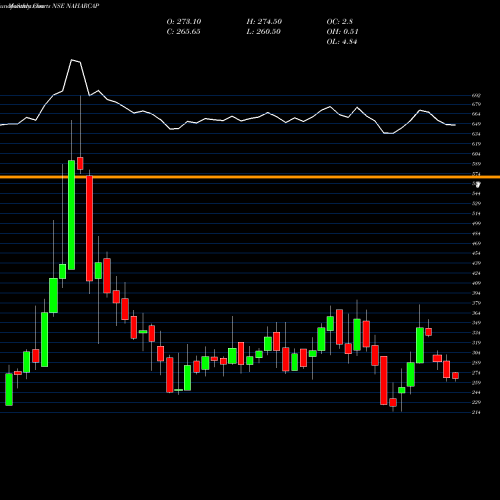Click the 664 price axis label
Image resolution: width=500 pixels, height=500 pixels.
(x=476, y=114)
